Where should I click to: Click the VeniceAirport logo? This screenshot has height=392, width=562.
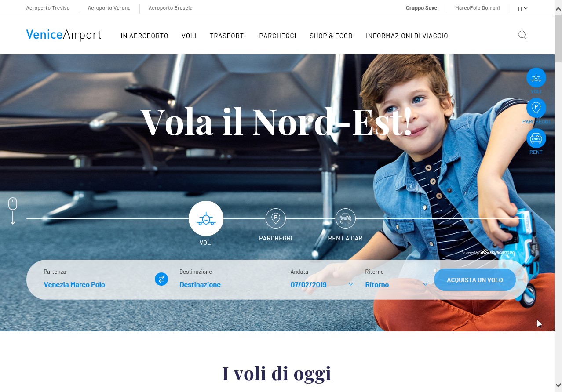pos(64,35)
